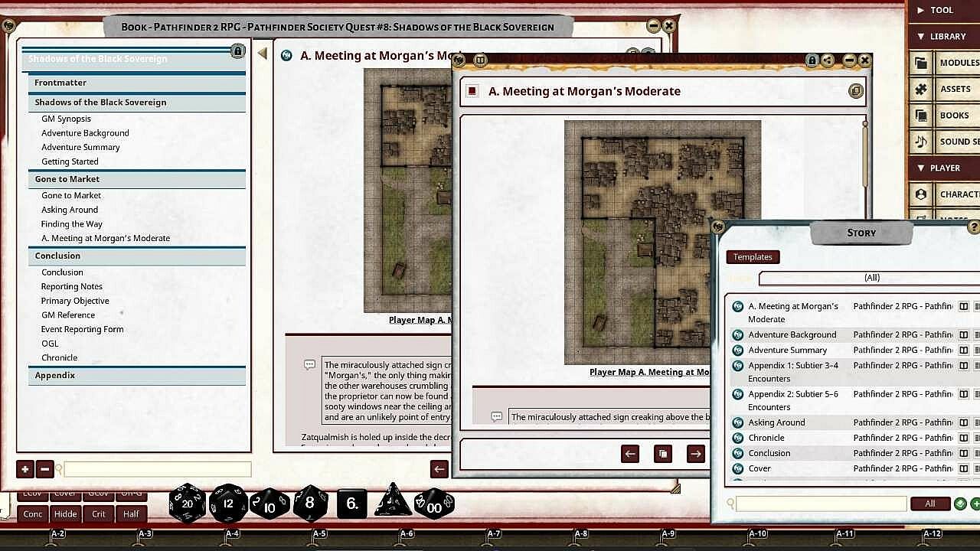980x551 pixels.
Task: Collapse the Shadows of the Black Sovereign section header
Action: (x=137, y=102)
